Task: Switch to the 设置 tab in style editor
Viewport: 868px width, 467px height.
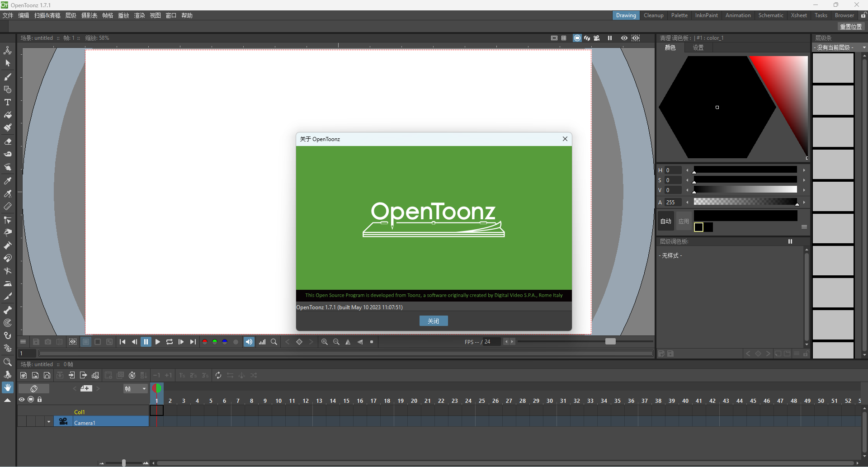Action: click(x=698, y=47)
